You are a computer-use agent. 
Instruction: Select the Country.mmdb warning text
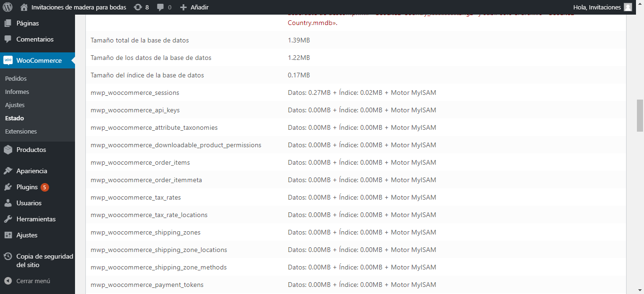[x=312, y=23]
